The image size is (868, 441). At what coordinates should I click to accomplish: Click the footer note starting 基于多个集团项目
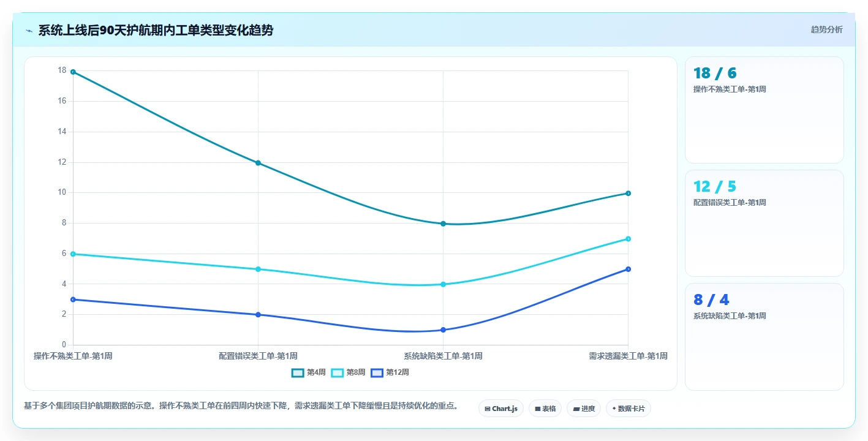point(241,405)
